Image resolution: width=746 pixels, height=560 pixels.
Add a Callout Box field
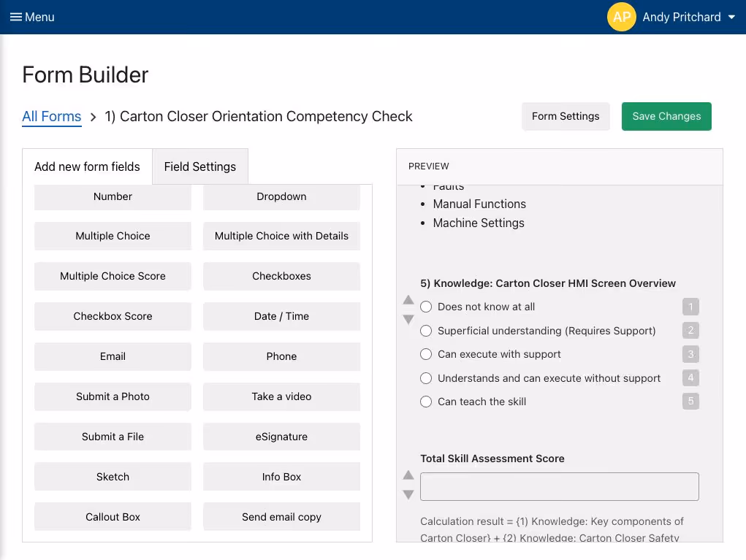113,517
